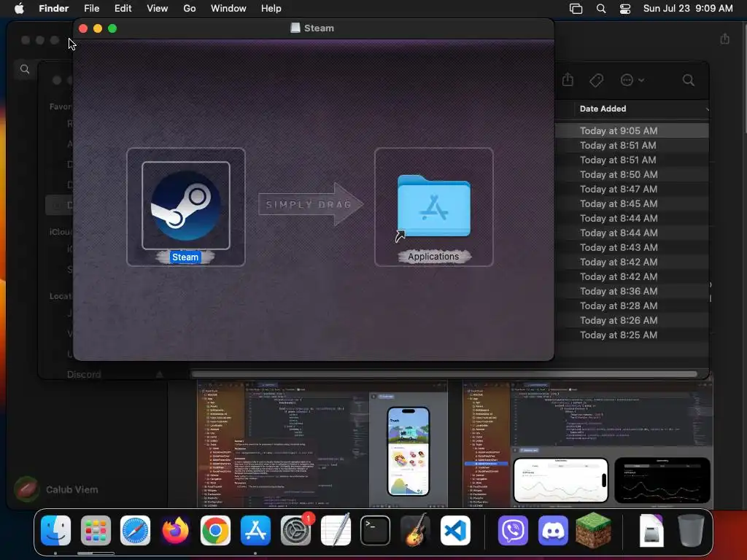Open TextEdit from the Dock
The image size is (747, 560).
point(336,531)
